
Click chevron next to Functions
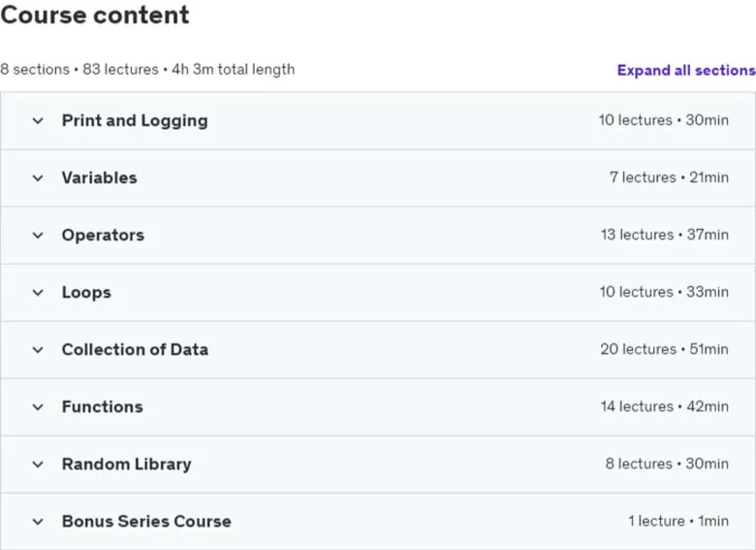(x=38, y=407)
